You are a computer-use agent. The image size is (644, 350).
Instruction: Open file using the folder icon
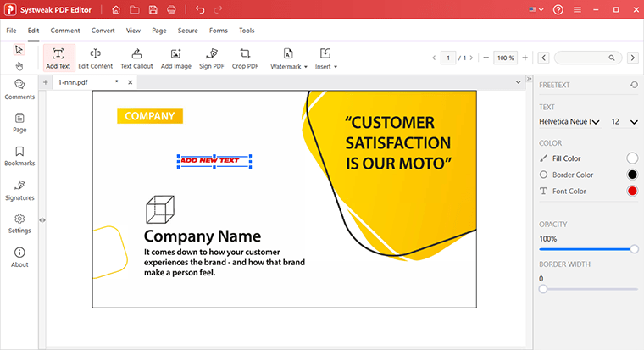[x=135, y=9]
